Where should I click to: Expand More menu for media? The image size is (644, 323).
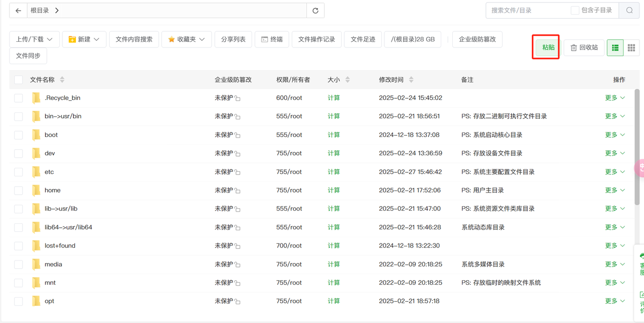coord(615,264)
